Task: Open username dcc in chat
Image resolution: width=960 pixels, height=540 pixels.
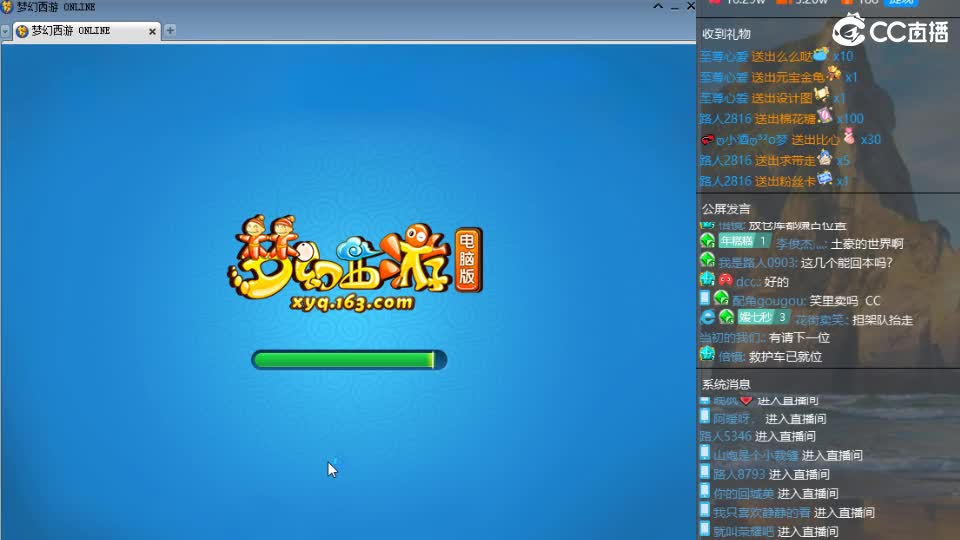Action: (x=747, y=282)
